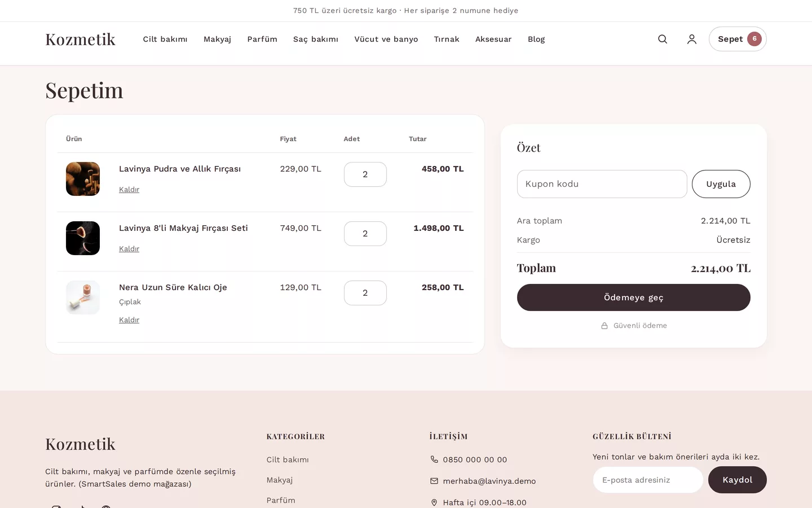Go to Parfüm in the top navigation
This screenshot has height=508, width=812.
[262, 39]
